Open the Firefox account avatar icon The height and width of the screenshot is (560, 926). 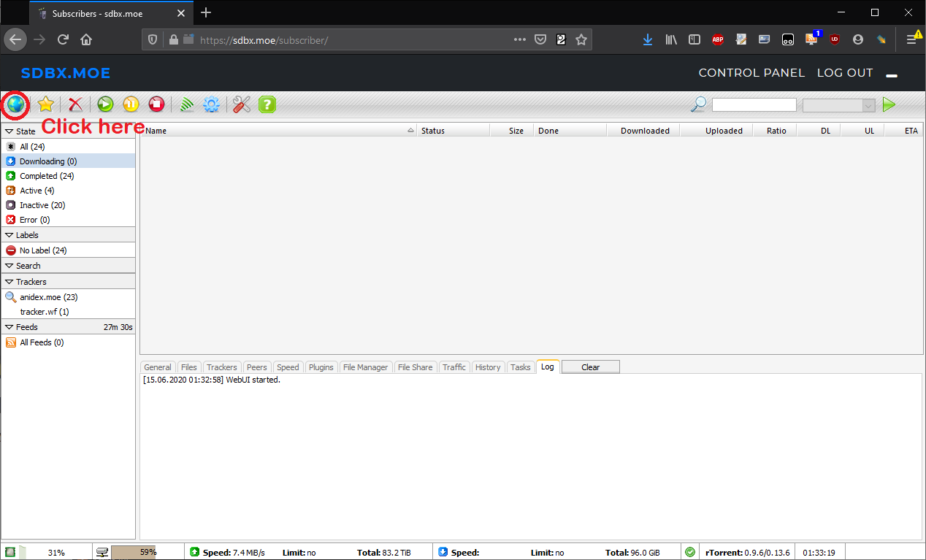click(858, 40)
